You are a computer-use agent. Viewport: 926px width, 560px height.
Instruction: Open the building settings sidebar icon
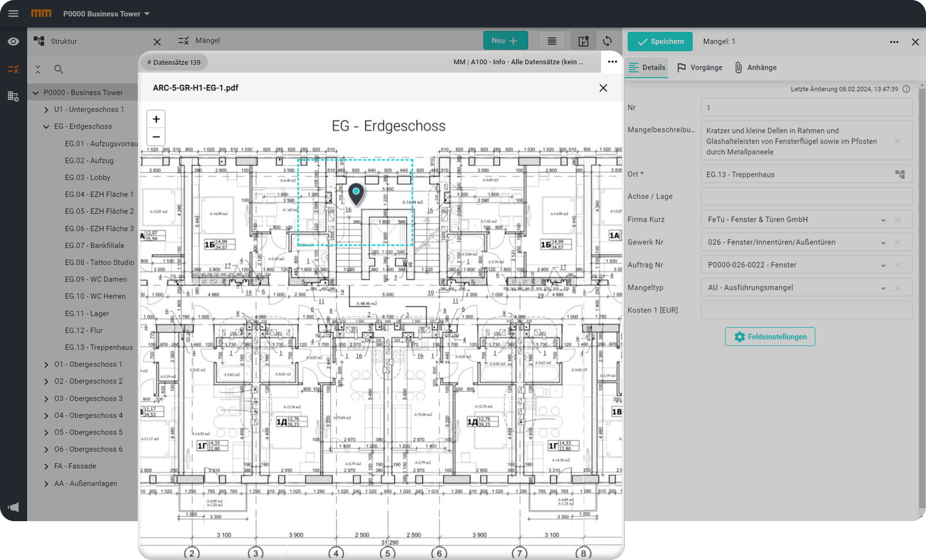coord(14,96)
